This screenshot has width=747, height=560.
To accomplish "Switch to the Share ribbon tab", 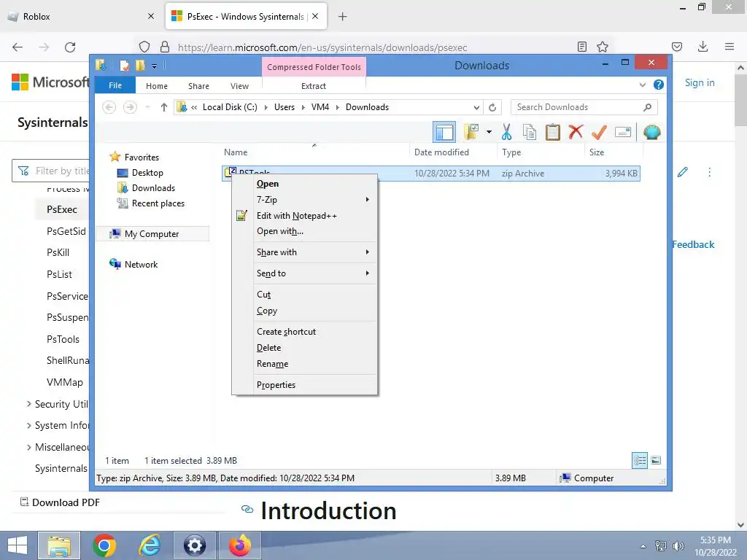I will [198, 86].
